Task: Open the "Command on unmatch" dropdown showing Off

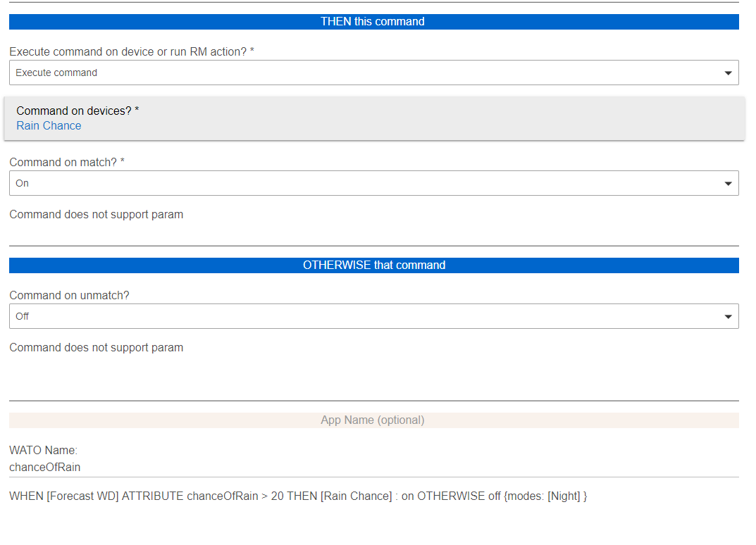Action: [366, 316]
